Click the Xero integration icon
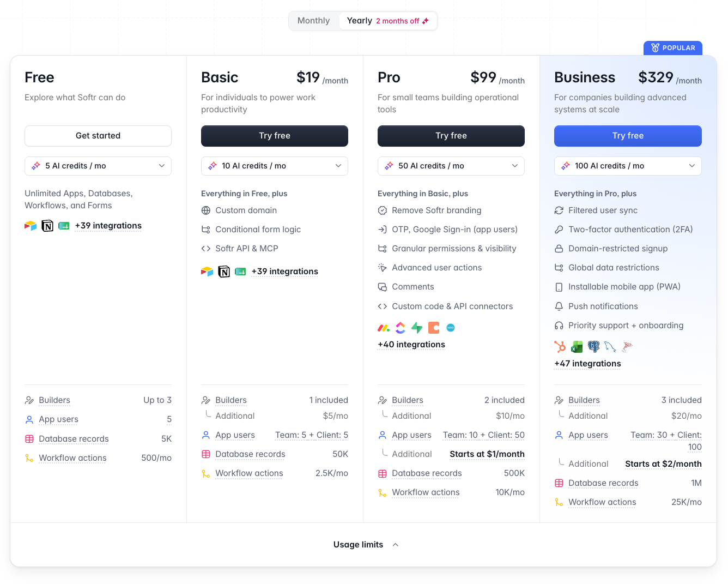Screen dimensions: 728x584 (x=451, y=328)
